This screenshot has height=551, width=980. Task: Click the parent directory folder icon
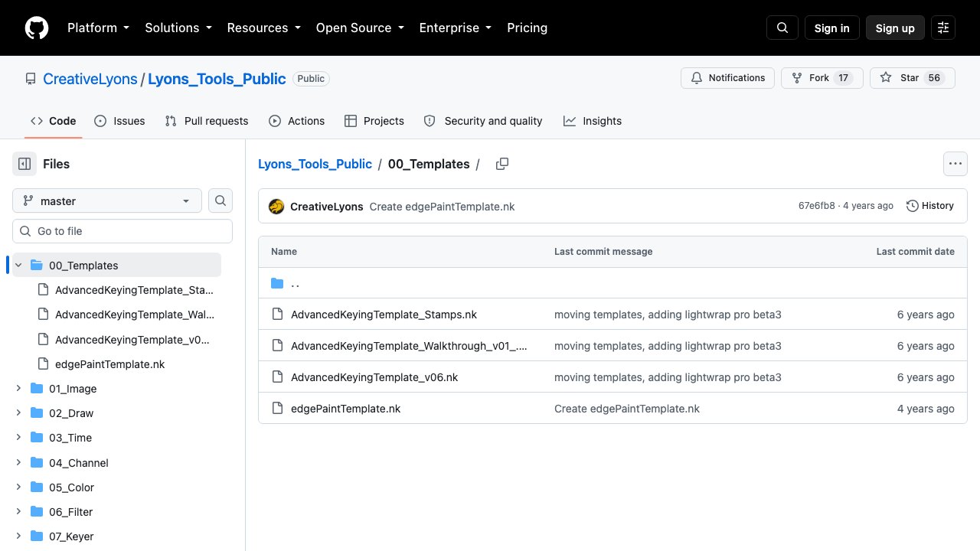[277, 284]
